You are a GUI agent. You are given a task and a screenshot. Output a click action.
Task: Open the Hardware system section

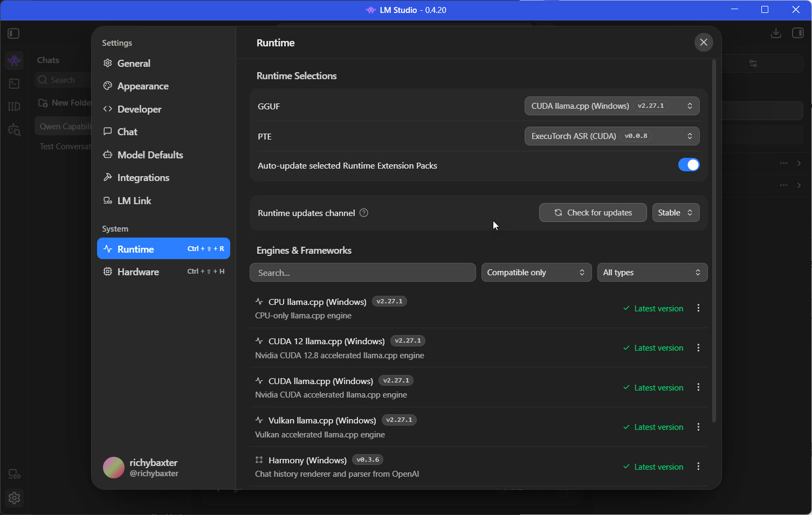click(163, 272)
